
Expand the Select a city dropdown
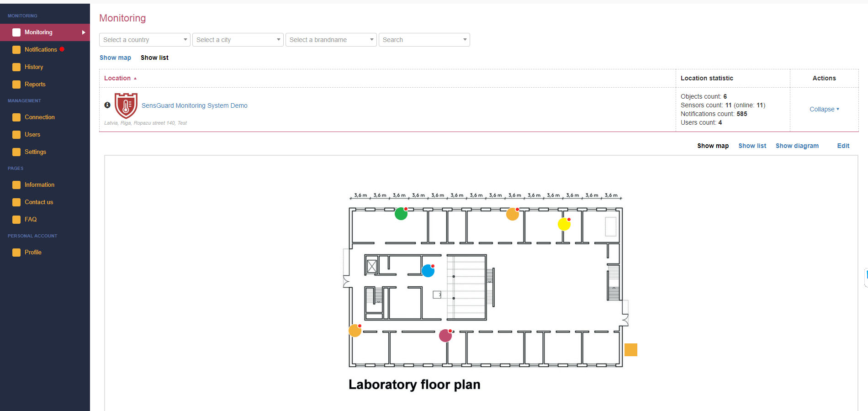click(x=238, y=40)
